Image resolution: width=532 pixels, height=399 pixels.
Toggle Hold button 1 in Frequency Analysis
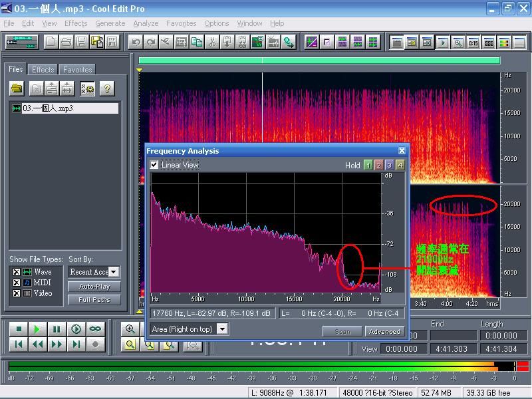point(368,165)
